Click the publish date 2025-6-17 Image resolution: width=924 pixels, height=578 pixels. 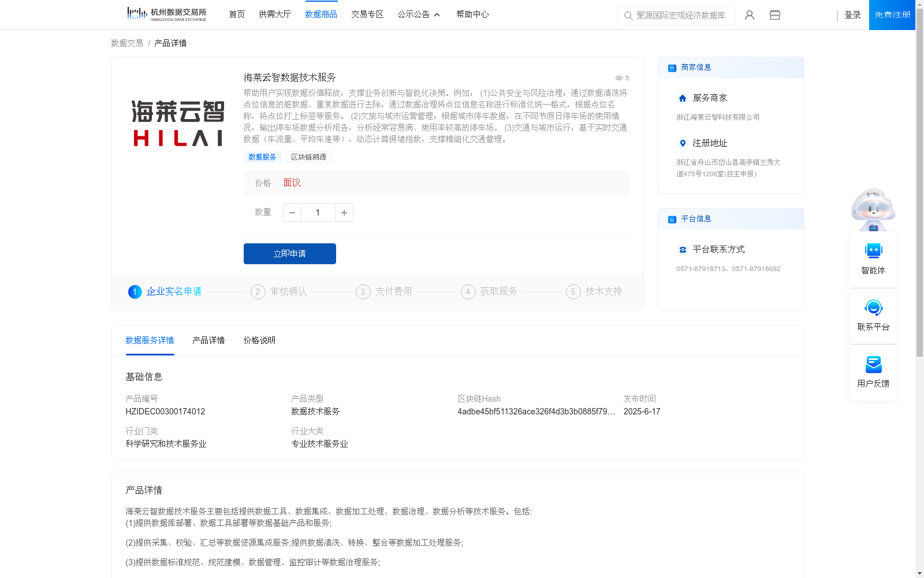[x=642, y=412]
